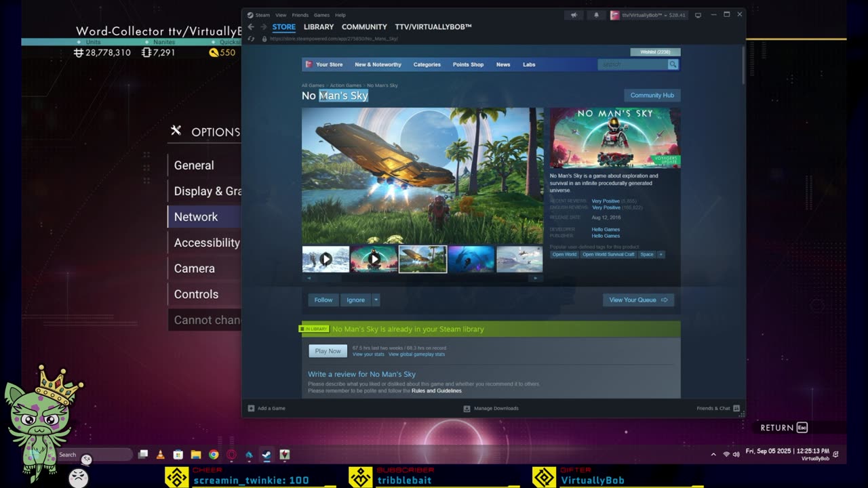
Task: Open VLC from the taskbar
Action: [160, 455]
